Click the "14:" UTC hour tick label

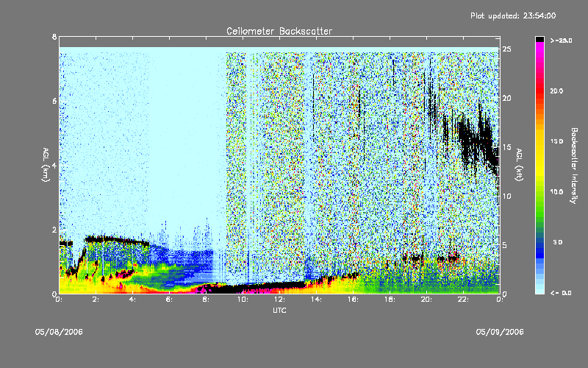click(316, 300)
